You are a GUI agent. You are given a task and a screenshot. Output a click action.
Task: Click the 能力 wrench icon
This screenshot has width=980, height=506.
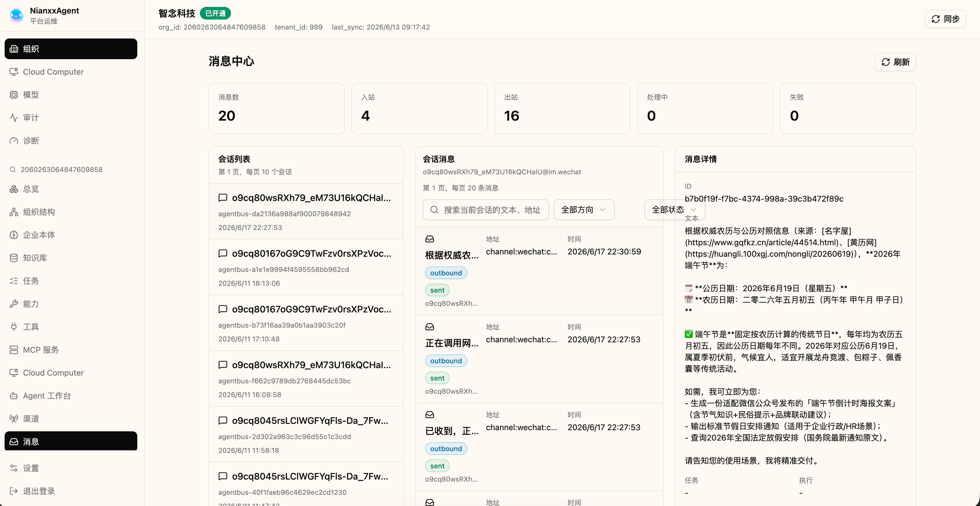[14, 304]
